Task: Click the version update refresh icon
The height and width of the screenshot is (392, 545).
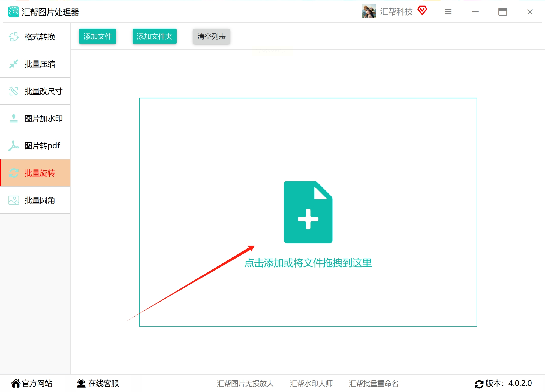Action: tap(479, 384)
